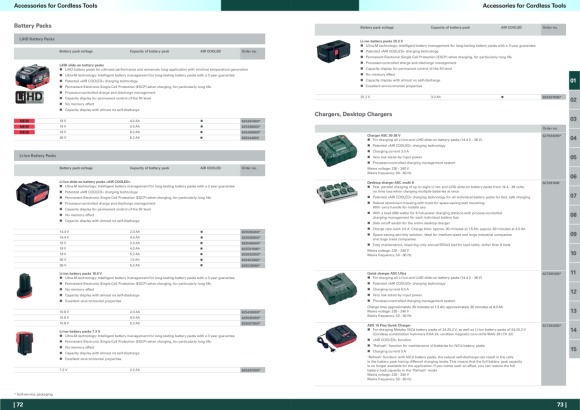Click right page header "Accessories for Cordless Tools"
580x410 pixels.
tap(524, 6)
